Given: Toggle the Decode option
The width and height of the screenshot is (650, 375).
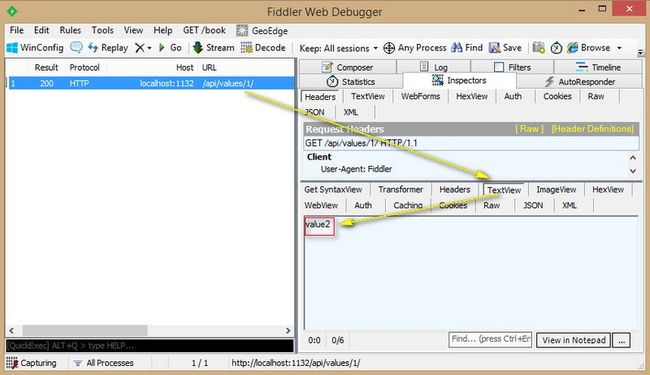Looking at the screenshot, I should 263,48.
